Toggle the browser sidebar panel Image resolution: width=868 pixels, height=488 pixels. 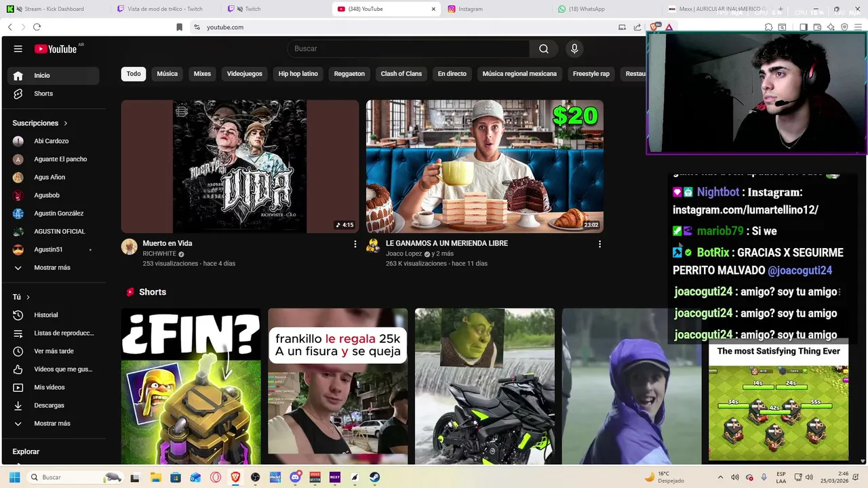[x=803, y=27]
